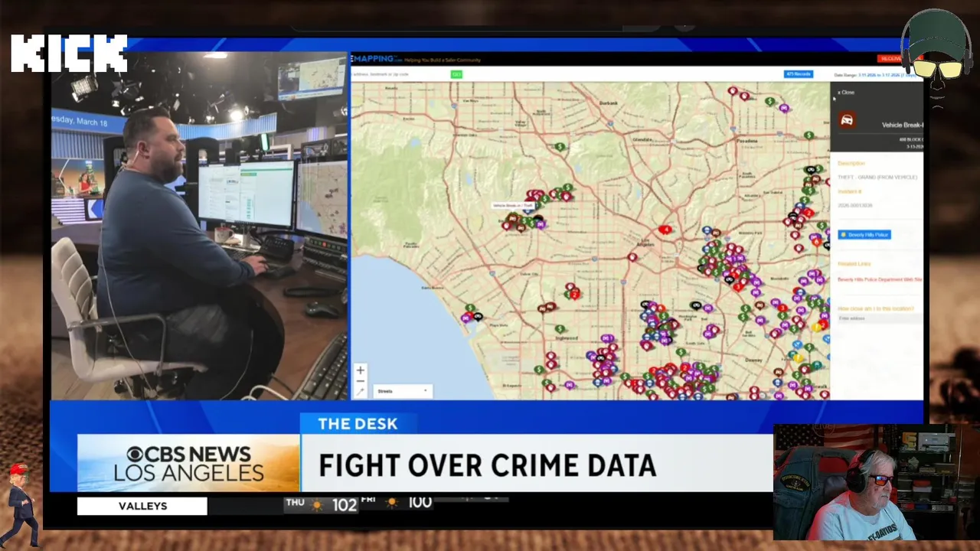Screen dimensions: 980x551
Task: Select lone black marker near Huntington Park
Action: (696, 306)
